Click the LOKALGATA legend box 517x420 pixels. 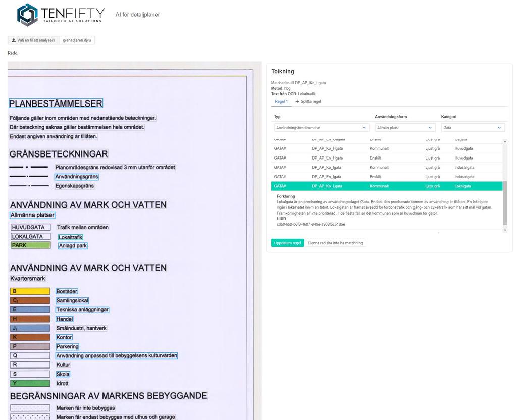30,236
